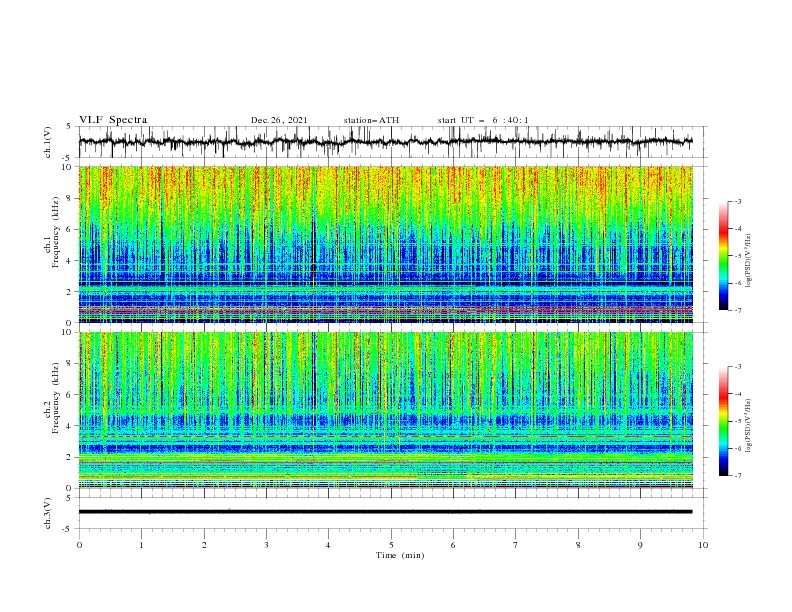The height and width of the screenshot is (612, 792).
Task: Click the "VLF Spectra" plot title
Action: click(113, 120)
